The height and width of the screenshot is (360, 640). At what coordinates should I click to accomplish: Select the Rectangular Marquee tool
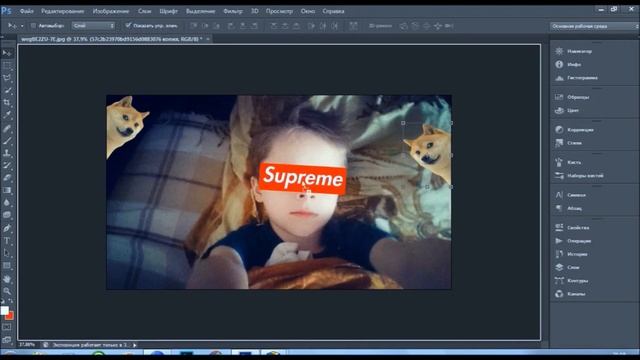click(7, 65)
